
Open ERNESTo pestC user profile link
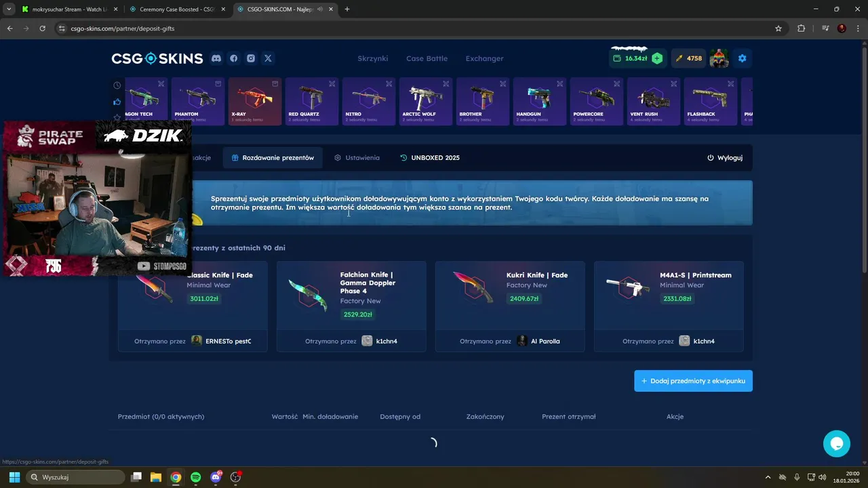coord(221,341)
